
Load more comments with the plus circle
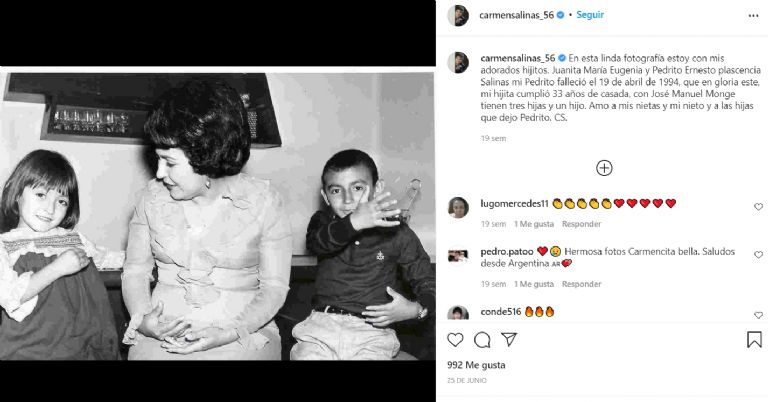[604, 168]
